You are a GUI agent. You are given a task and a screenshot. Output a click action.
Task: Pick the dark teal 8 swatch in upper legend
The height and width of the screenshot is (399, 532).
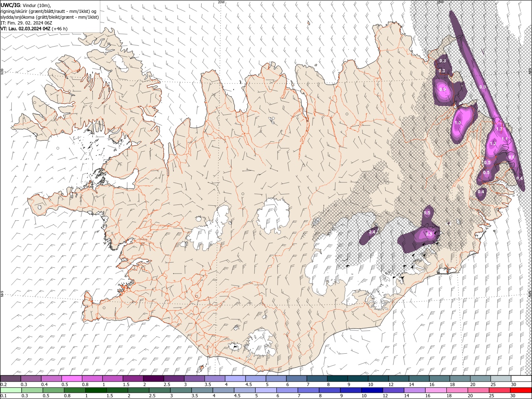pyautogui.click(x=337, y=378)
